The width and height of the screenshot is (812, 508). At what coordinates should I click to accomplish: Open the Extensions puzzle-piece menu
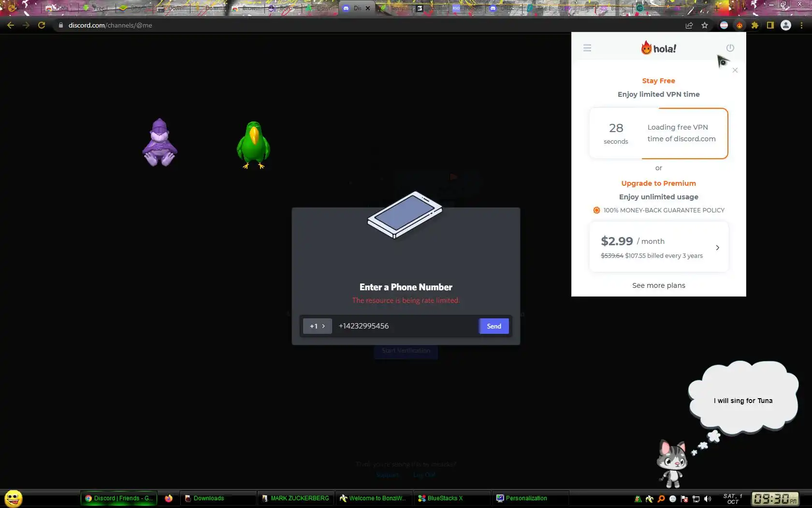(755, 25)
